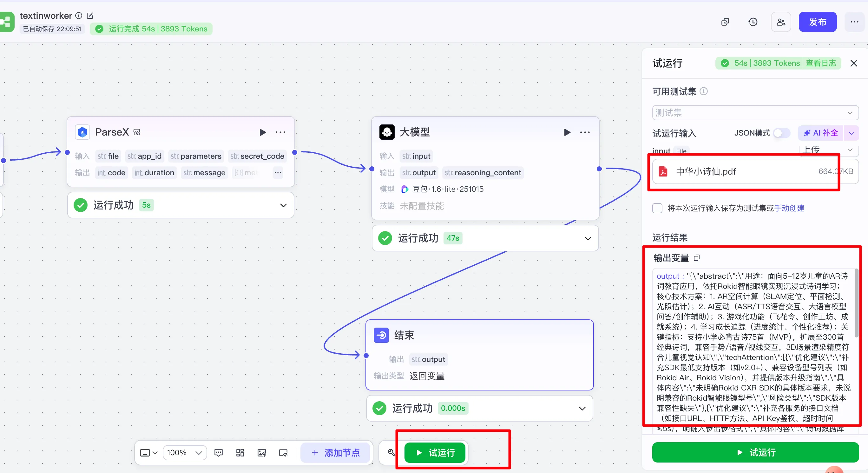Open the 测试集 dropdown
Image resolution: width=868 pixels, height=473 pixels.
[755, 113]
